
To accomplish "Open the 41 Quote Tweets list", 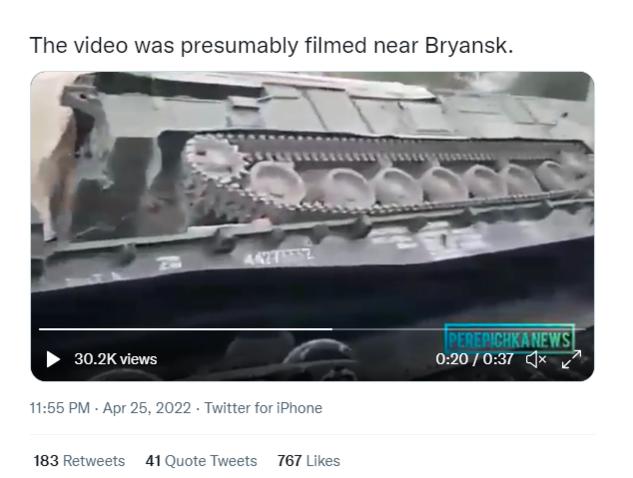I will (x=201, y=461).
